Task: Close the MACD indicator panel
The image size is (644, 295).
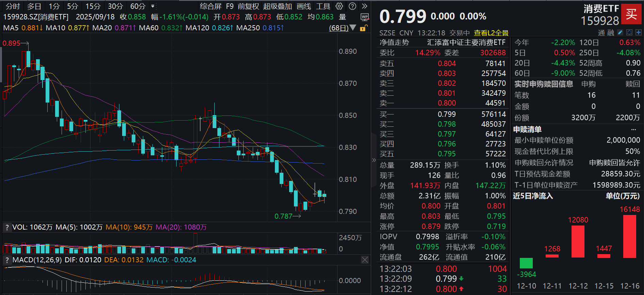Action: pyautogui.click(x=365, y=260)
